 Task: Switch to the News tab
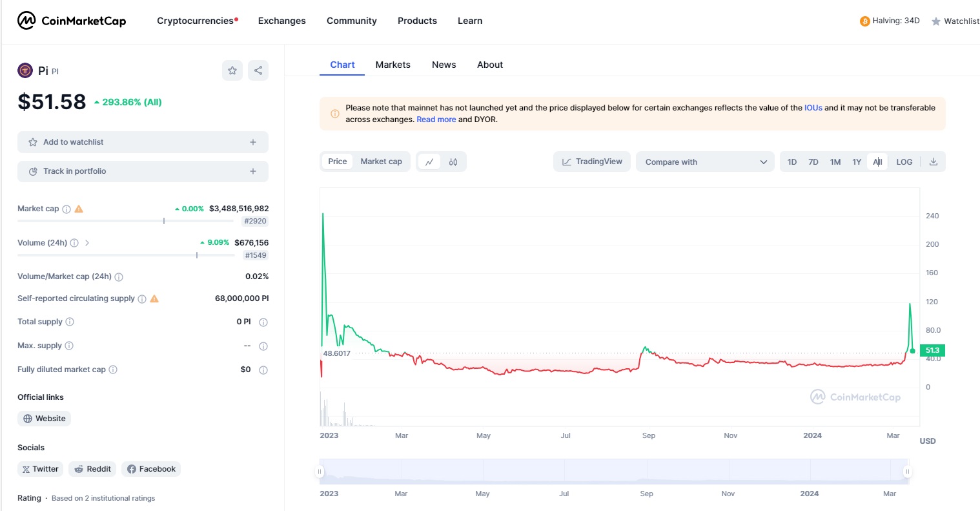pyautogui.click(x=444, y=65)
